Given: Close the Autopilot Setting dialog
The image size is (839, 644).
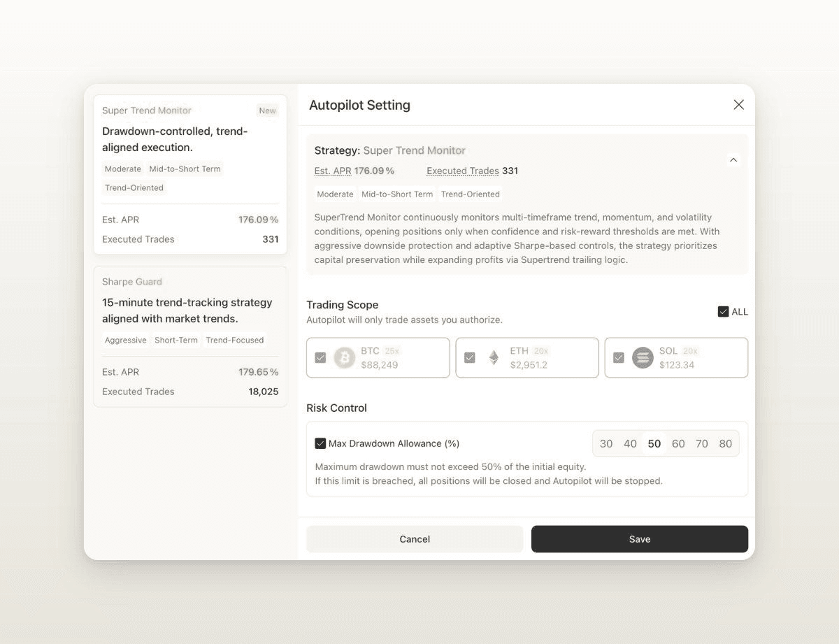Looking at the screenshot, I should pos(738,105).
